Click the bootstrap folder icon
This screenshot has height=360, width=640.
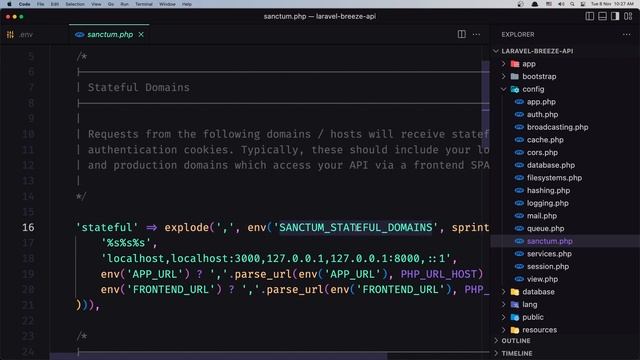pyautogui.click(x=515, y=76)
